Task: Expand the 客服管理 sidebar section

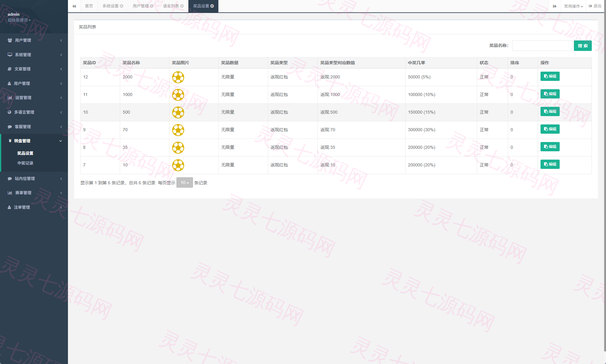Action: coord(34,127)
